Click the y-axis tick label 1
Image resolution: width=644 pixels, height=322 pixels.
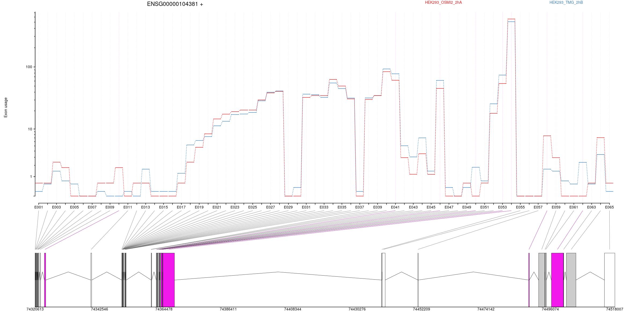[31, 177]
